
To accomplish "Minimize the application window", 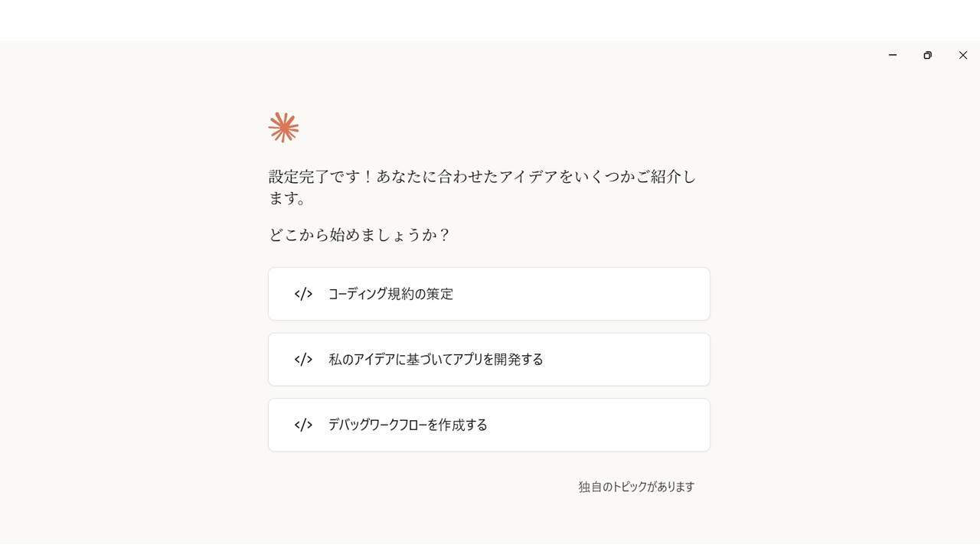I will click(892, 55).
